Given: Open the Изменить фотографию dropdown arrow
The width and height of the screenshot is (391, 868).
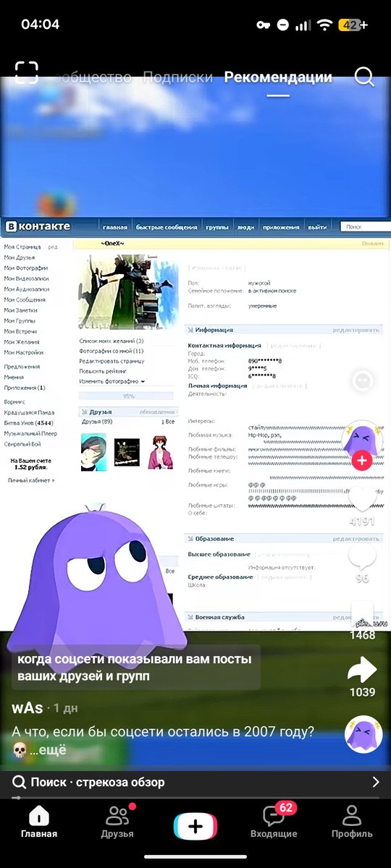Looking at the screenshot, I should point(143,381).
